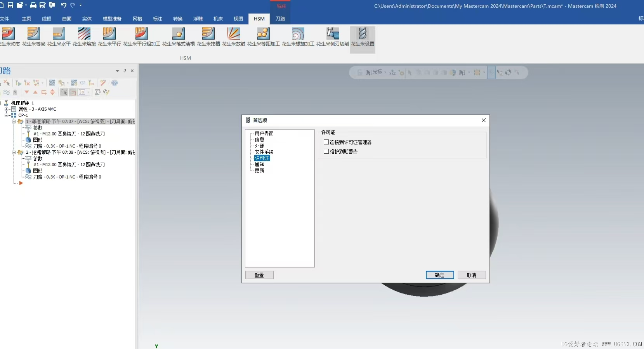The image size is (644, 349).
Task: Go to the 曲面 ribbon tab
Action: click(67, 19)
